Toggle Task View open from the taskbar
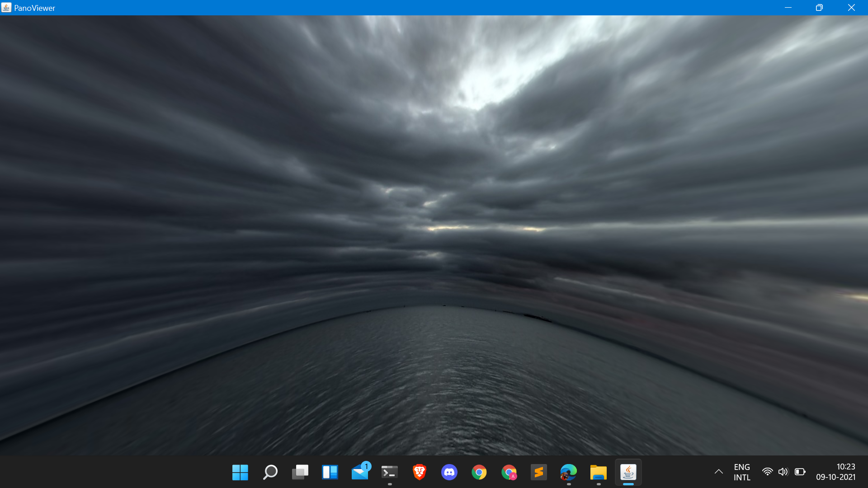 300,472
